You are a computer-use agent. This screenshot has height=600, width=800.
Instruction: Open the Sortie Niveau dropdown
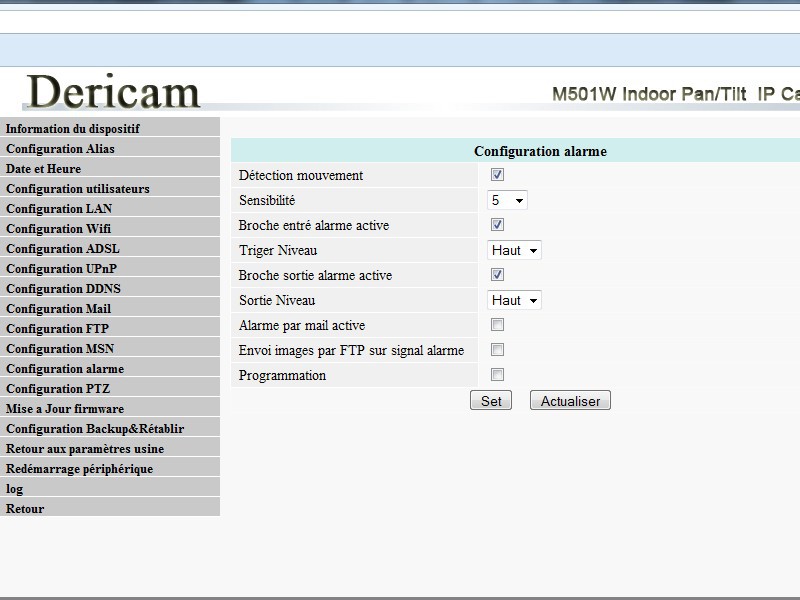514,300
